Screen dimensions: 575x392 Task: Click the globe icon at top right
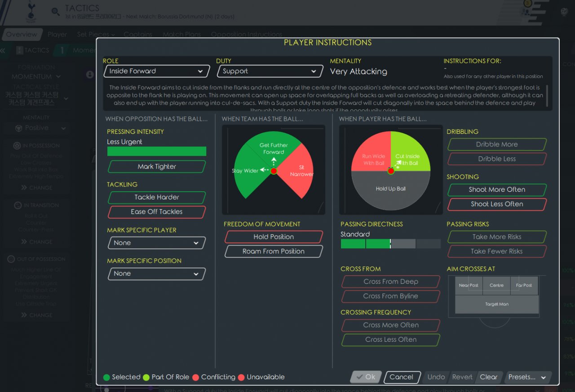click(564, 12)
